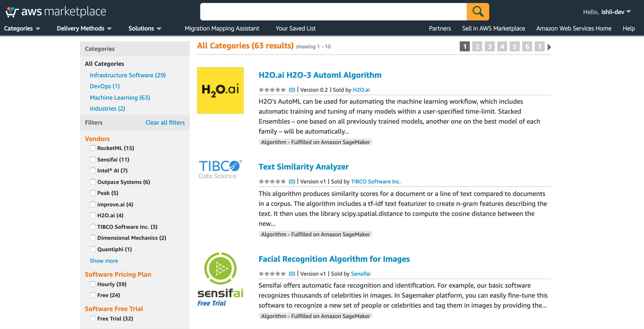Go to results page 4
The height and width of the screenshot is (329, 644).
502,47
